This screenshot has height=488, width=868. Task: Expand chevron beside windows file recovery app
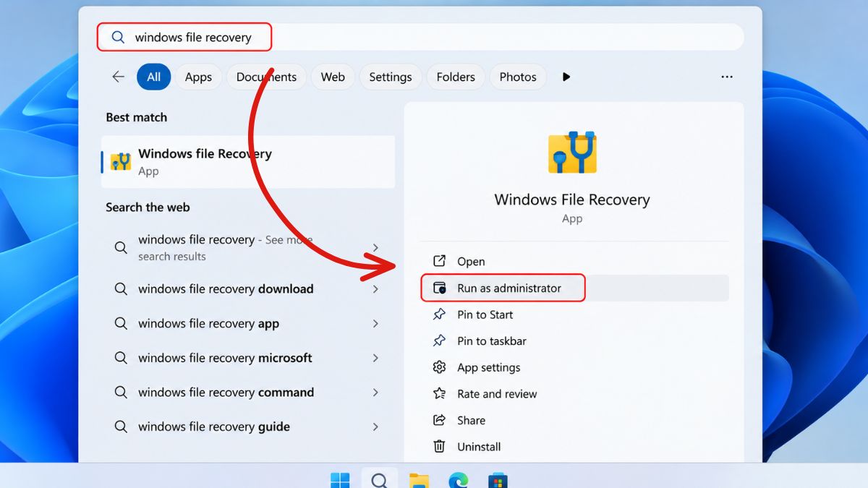coord(375,323)
